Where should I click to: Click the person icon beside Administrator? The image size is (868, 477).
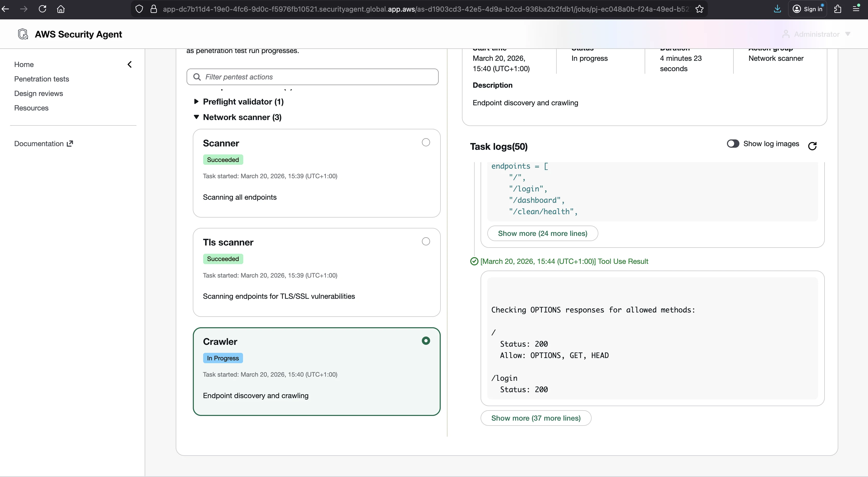(786, 34)
